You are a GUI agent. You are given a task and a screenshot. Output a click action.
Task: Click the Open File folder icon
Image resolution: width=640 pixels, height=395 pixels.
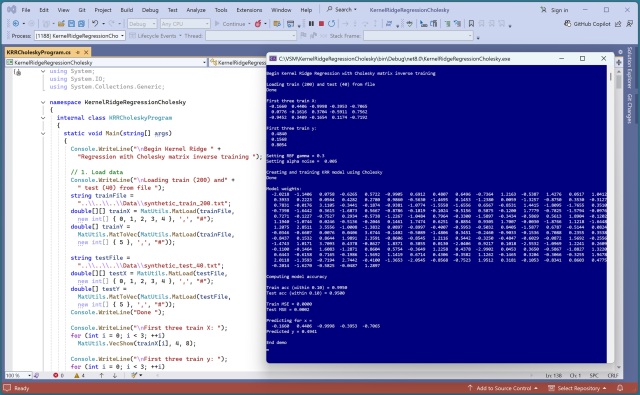[61, 24]
